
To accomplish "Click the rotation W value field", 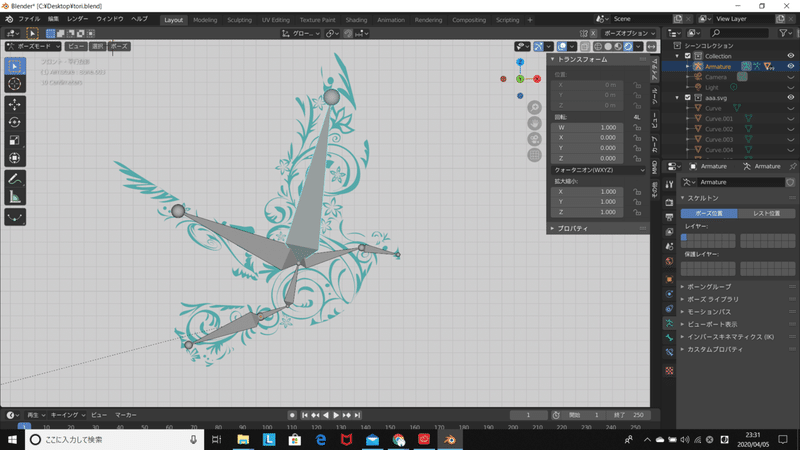I will click(x=587, y=128).
